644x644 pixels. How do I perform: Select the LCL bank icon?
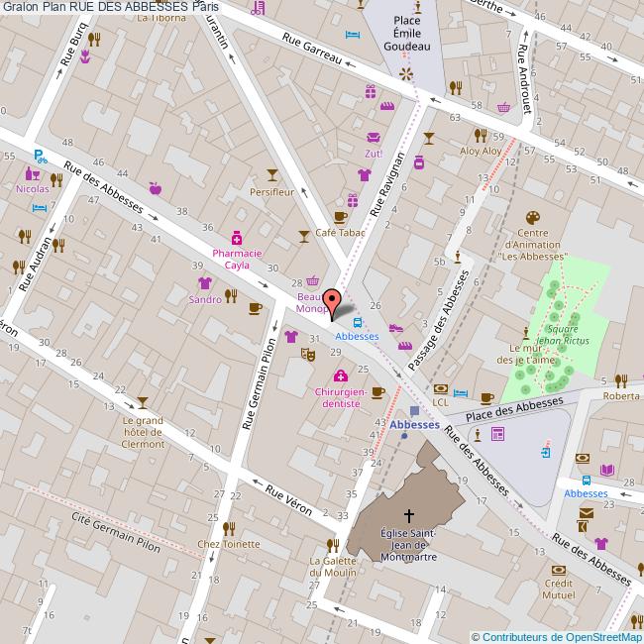click(441, 389)
